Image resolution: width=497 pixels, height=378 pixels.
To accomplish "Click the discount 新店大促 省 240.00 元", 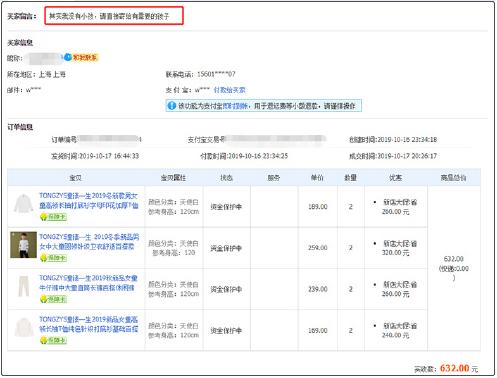I will [395, 330].
